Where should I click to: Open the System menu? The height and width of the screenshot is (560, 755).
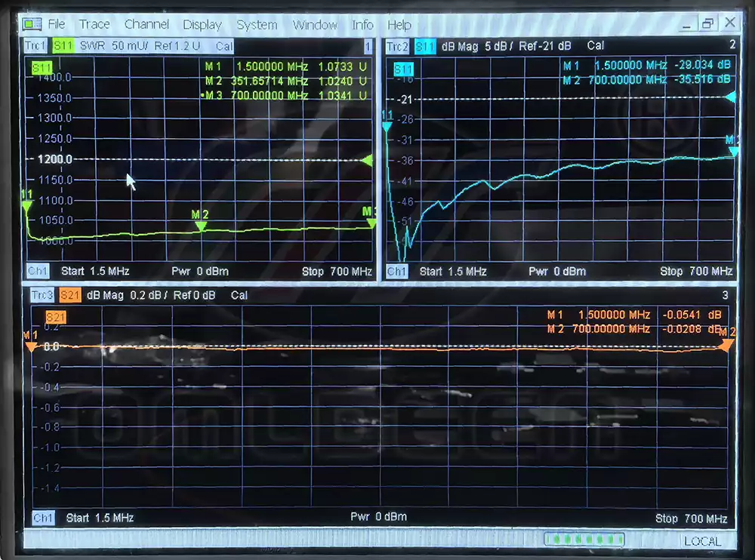coord(257,25)
